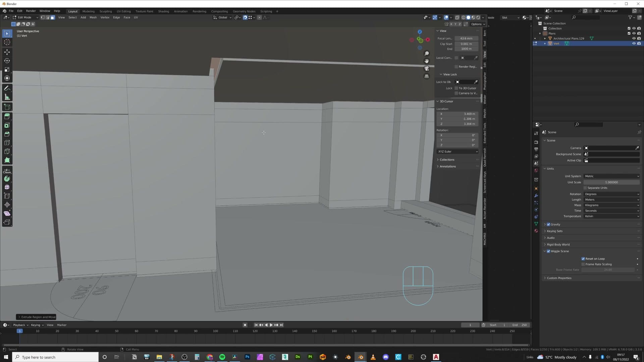The height and width of the screenshot is (362, 644).
Task: Click the play animation button
Action: 271,325
